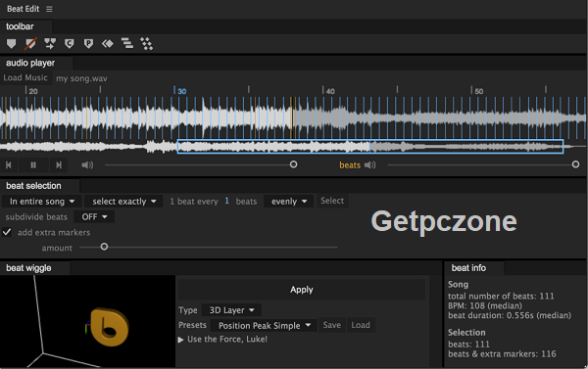Viewport: 588px width, 369px height.
Task: Click the music volume speaker icon
Action: coord(87,164)
